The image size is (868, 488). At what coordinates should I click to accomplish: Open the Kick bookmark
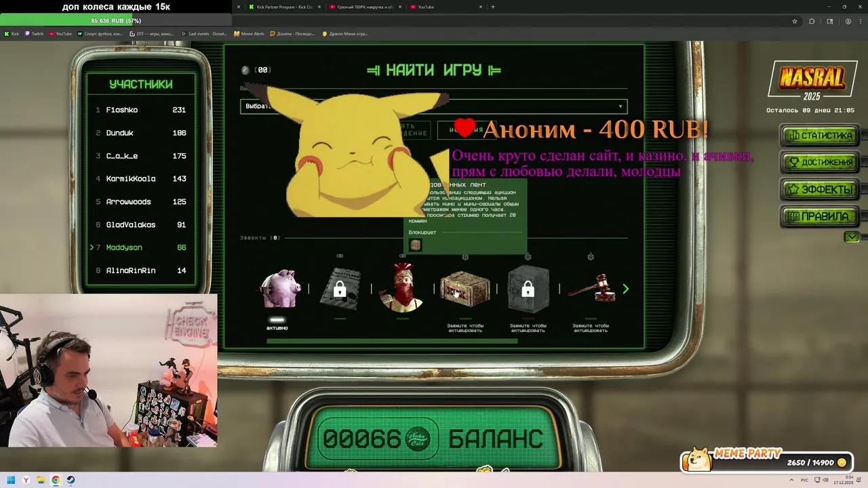point(12,33)
